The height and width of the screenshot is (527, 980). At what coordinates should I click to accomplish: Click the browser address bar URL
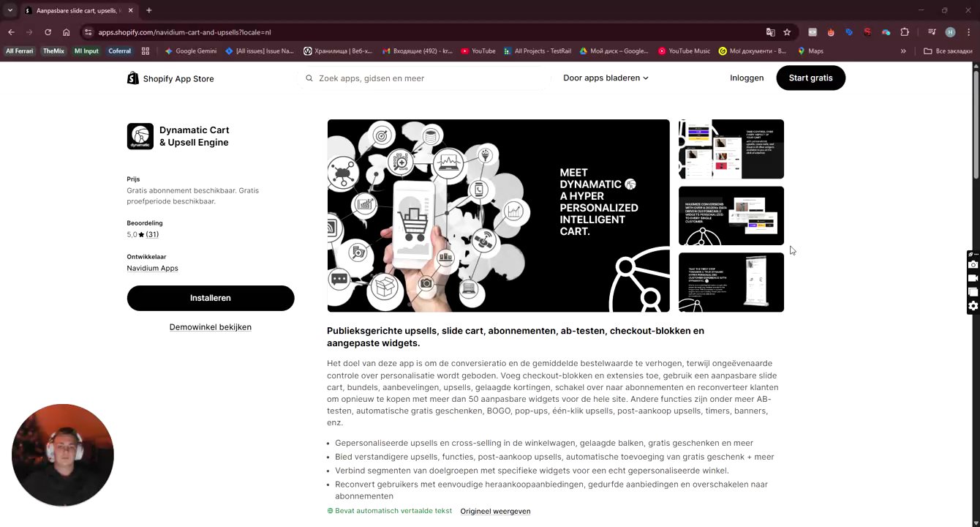[x=184, y=32]
